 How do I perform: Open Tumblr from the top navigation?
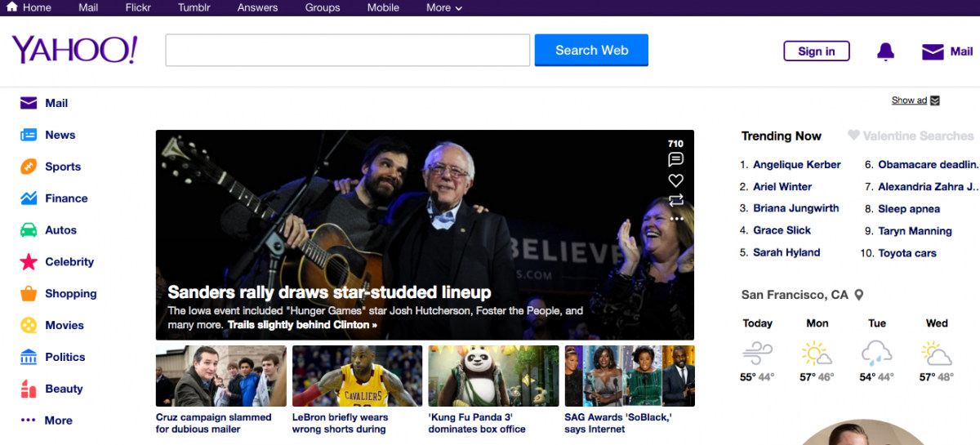(194, 7)
